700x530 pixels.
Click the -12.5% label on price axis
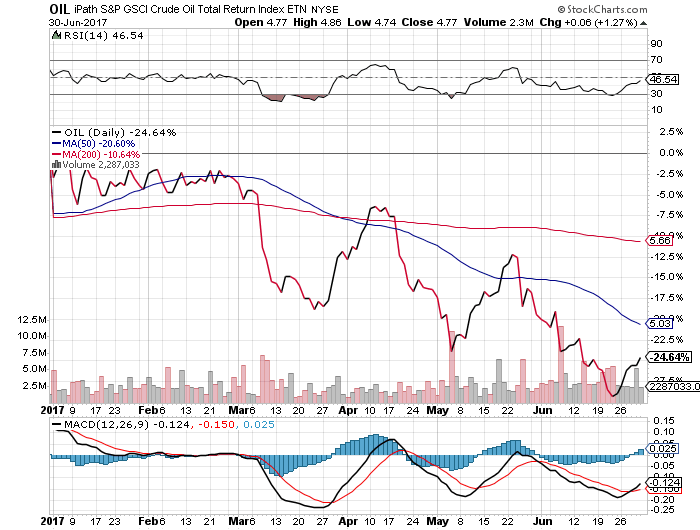669,256
